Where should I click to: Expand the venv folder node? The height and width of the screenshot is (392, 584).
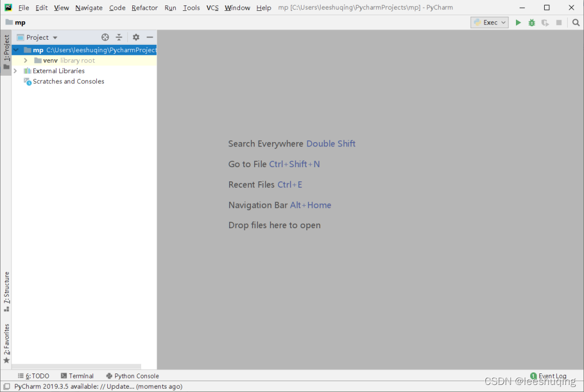[x=26, y=60]
